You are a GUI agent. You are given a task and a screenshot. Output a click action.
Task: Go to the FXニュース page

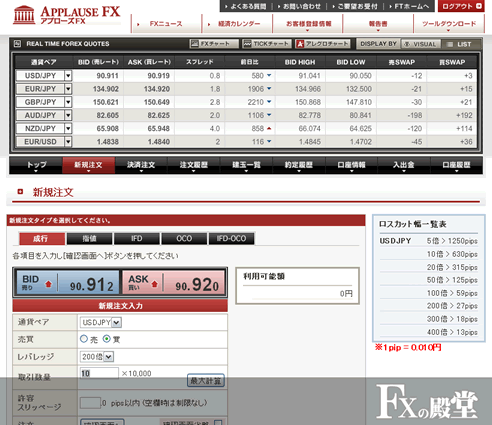click(166, 24)
